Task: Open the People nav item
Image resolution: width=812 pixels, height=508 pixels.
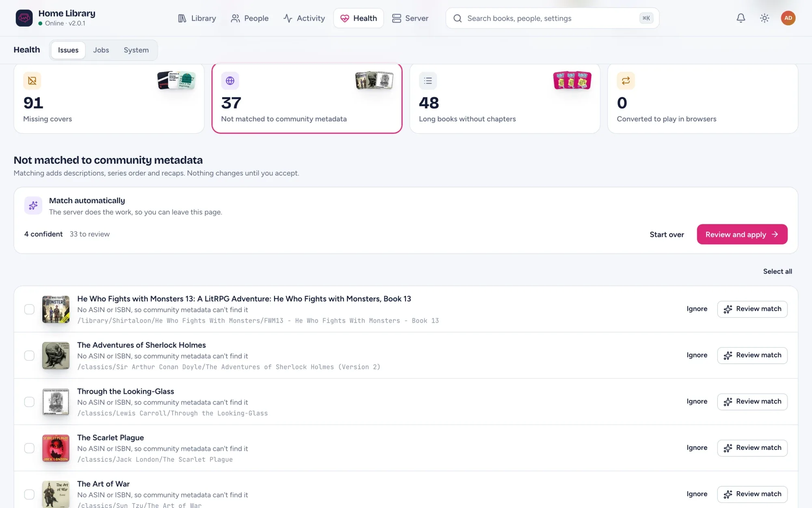Action: pos(250,18)
